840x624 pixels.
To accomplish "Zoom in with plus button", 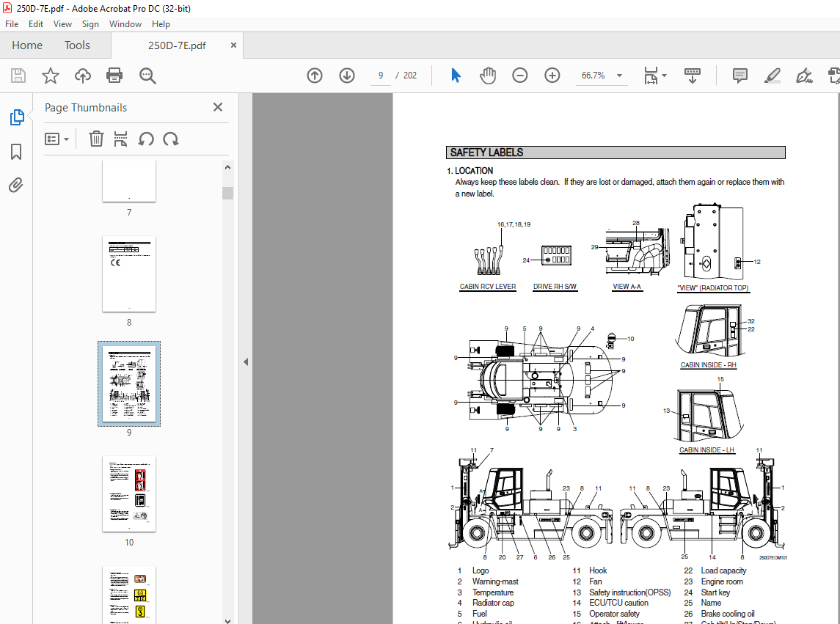I will pyautogui.click(x=552, y=76).
